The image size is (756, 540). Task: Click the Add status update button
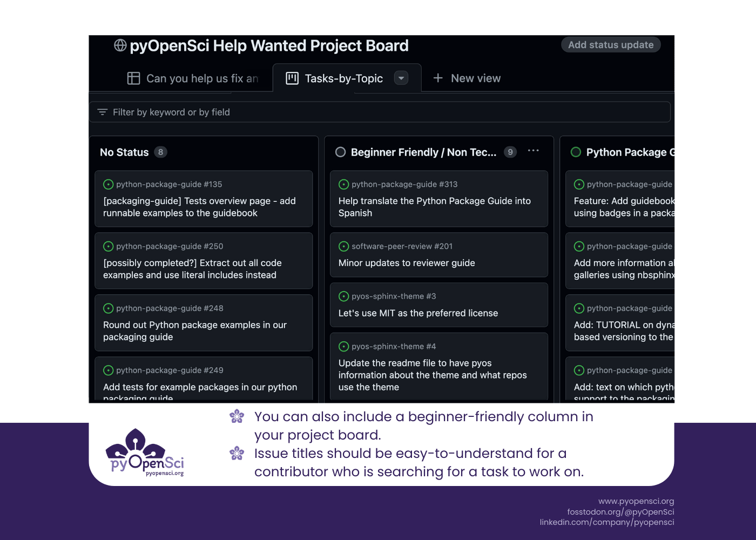pos(611,45)
